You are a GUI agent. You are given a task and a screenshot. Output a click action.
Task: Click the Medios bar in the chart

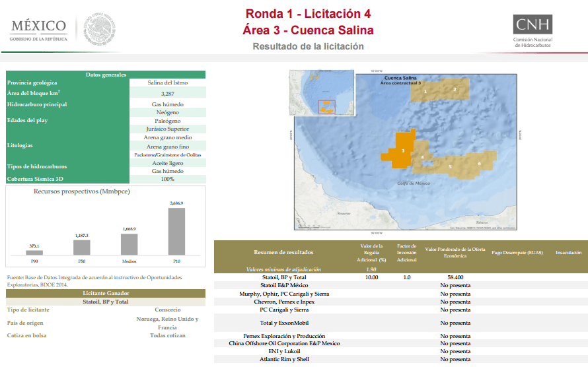click(x=129, y=244)
